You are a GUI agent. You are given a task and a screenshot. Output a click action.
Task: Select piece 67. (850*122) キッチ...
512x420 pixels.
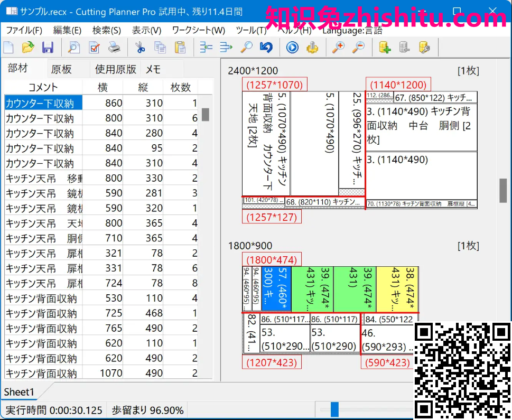click(x=435, y=97)
